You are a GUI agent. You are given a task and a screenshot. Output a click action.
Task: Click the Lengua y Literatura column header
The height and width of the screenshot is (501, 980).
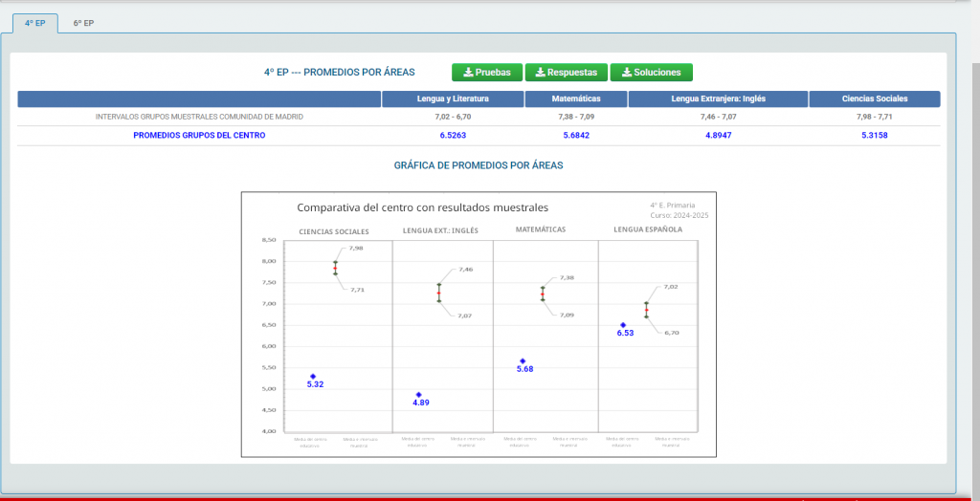[453, 98]
